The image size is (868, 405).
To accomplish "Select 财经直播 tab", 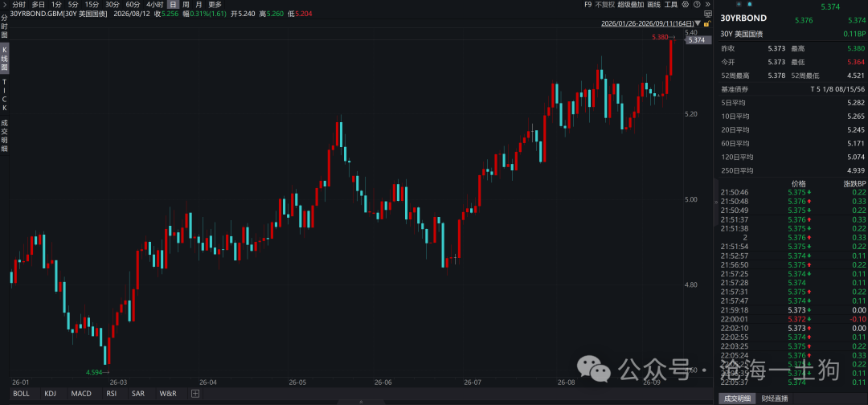I will tap(774, 399).
